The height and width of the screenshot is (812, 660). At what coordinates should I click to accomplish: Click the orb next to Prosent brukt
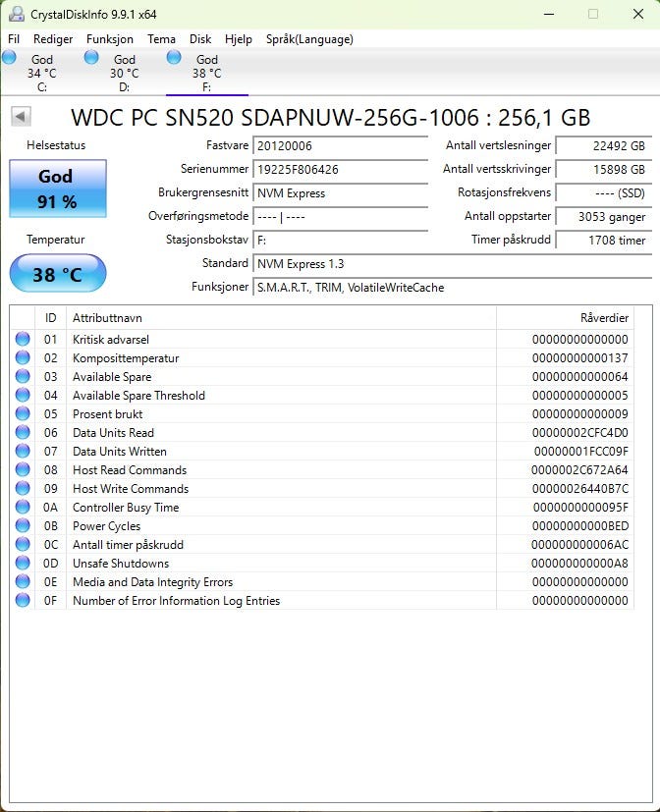(23, 413)
